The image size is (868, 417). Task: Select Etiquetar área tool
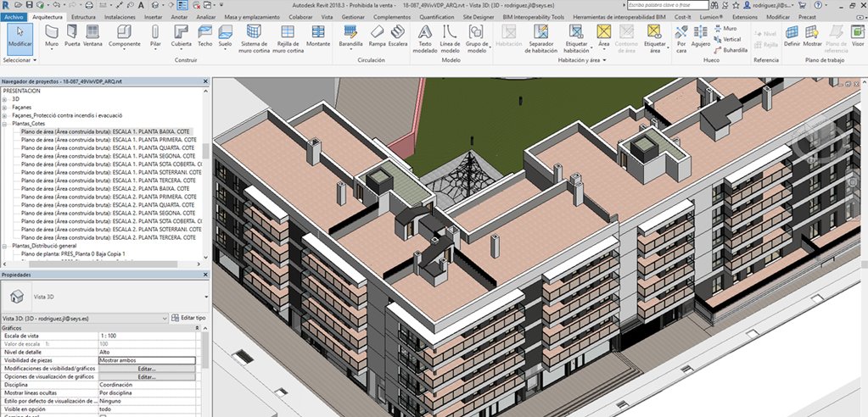pyautogui.click(x=655, y=39)
